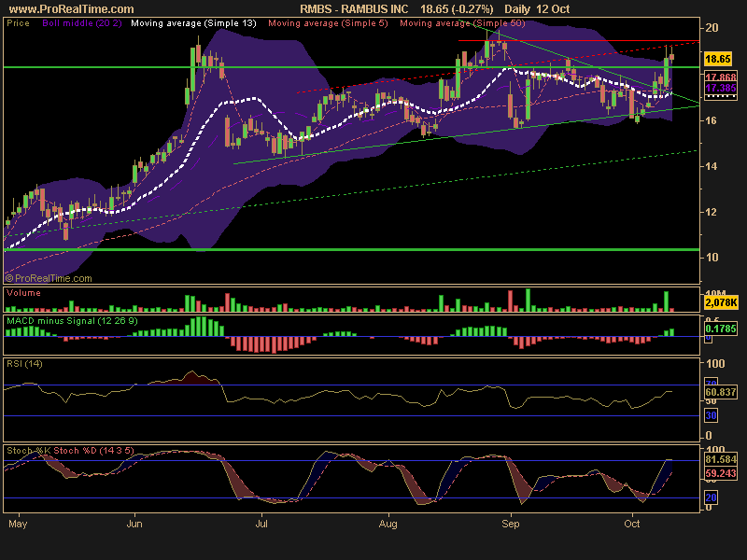Click the 16 price axis label
This screenshot has width=747, height=560.
coord(712,120)
